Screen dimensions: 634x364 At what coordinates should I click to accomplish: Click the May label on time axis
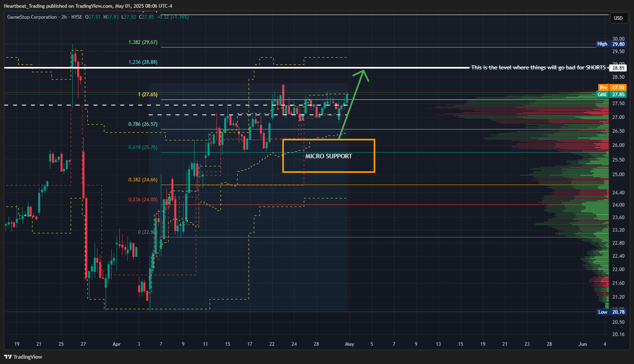coord(350,344)
